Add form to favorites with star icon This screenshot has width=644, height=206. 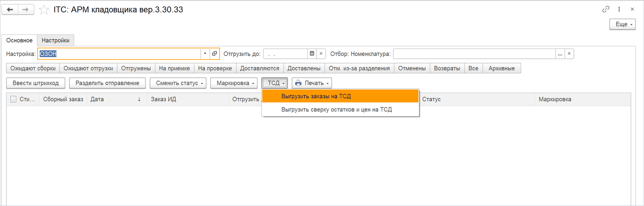[44, 10]
